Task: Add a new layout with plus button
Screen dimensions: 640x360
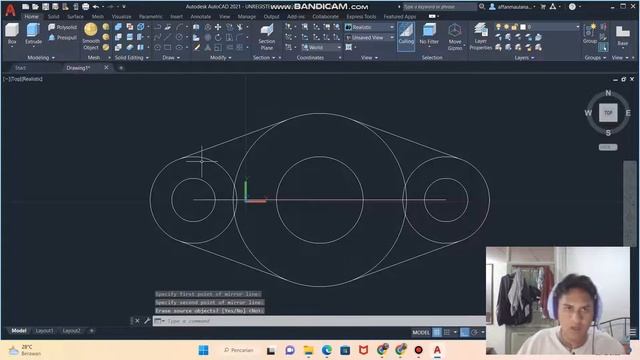Action: (x=91, y=331)
